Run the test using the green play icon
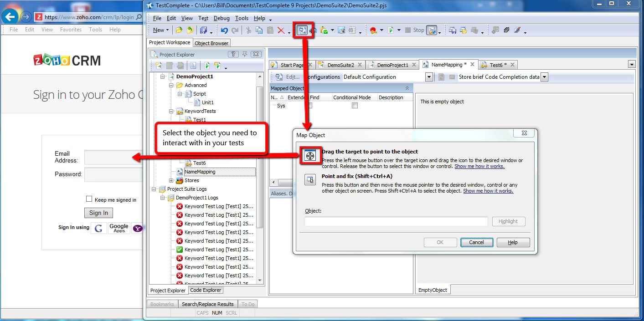 click(x=390, y=31)
